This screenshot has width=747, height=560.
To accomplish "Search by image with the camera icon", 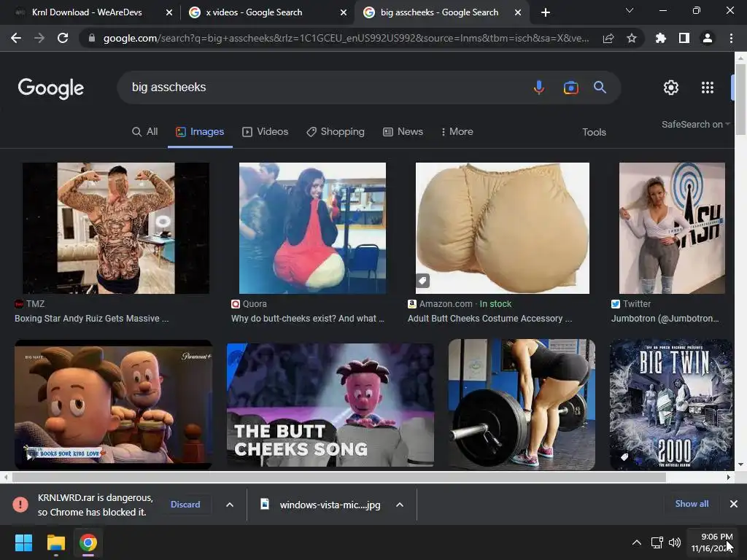I will point(570,87).
